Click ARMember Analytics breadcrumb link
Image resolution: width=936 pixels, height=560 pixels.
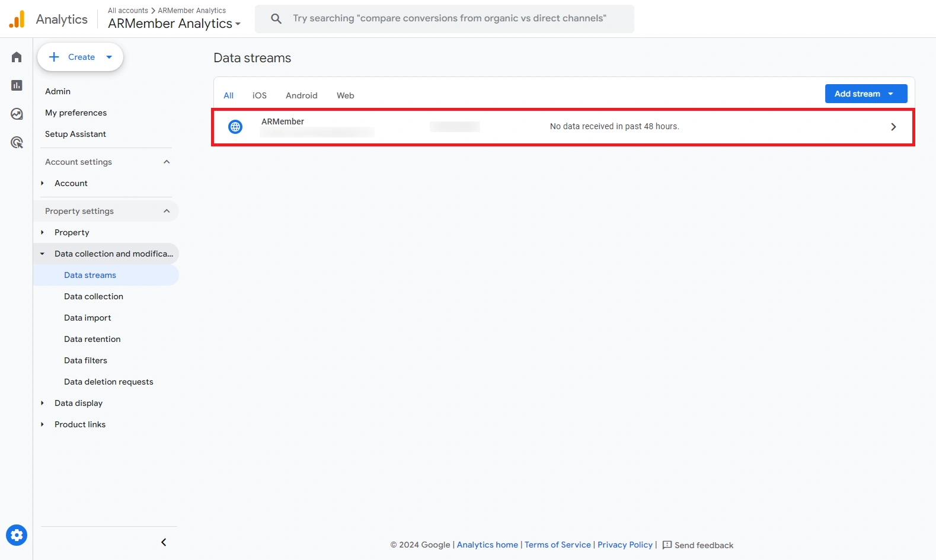coord(191,11)
